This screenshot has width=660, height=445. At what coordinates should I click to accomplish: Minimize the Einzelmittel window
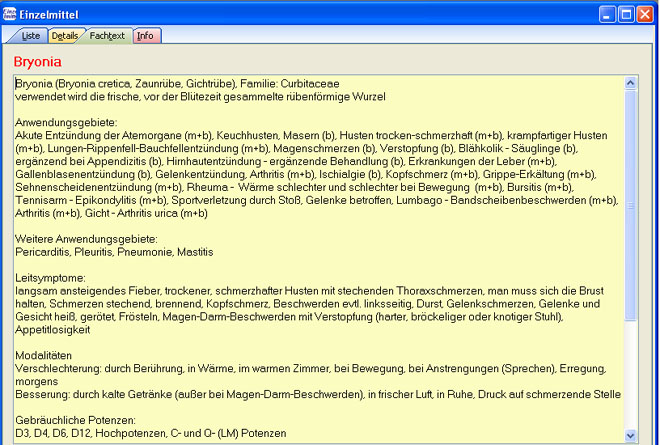click(608, 13)
